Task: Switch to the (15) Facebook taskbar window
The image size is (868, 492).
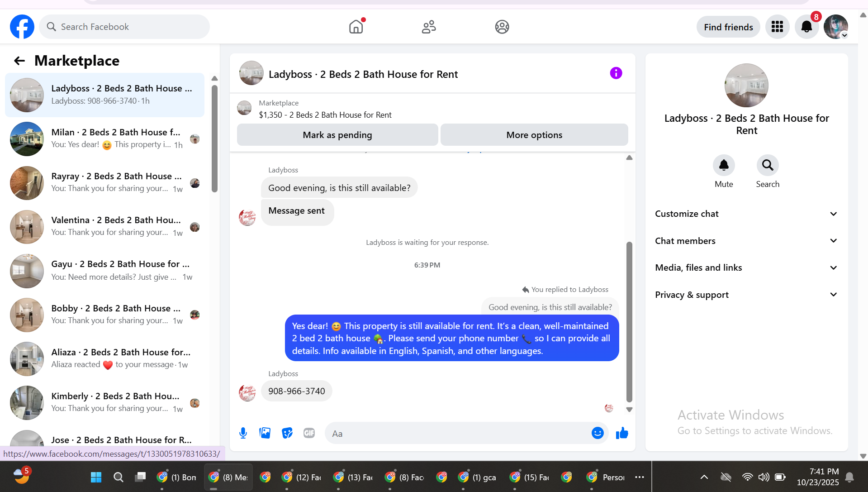Action: click(x=529, y=477)
